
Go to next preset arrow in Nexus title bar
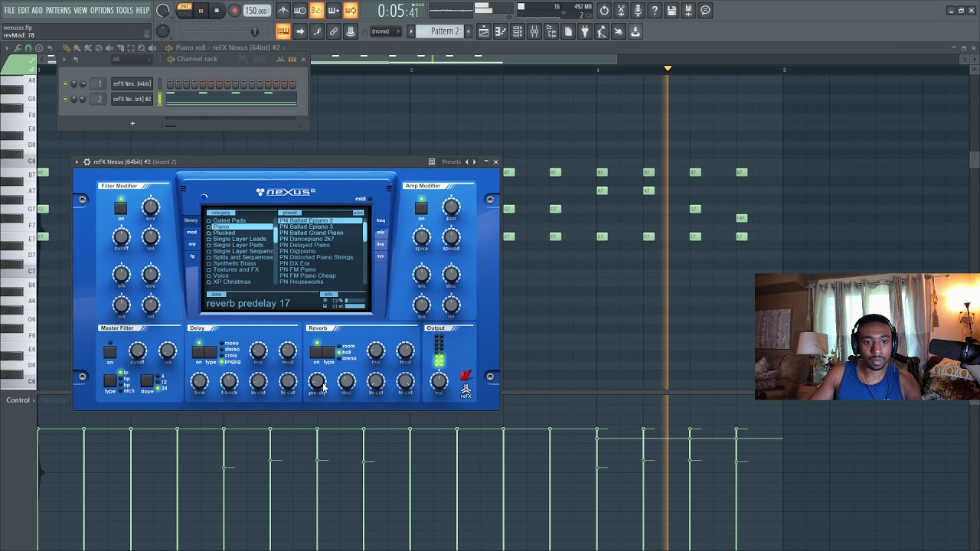[x=475, y=161]
